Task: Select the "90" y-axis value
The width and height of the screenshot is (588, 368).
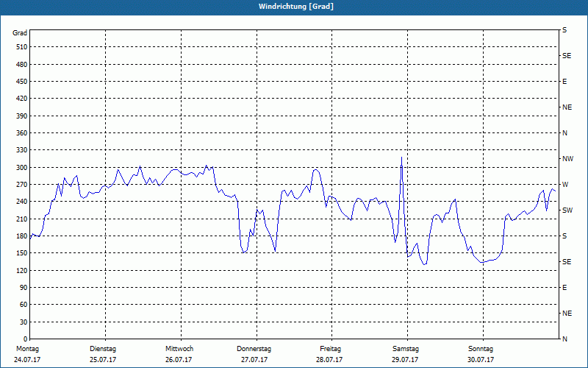Action: coord(24,288)
